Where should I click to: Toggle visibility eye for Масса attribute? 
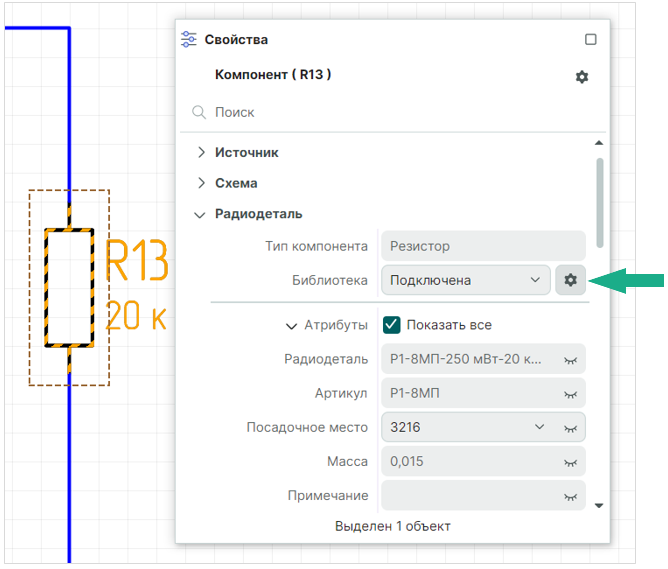click(571, 462)
